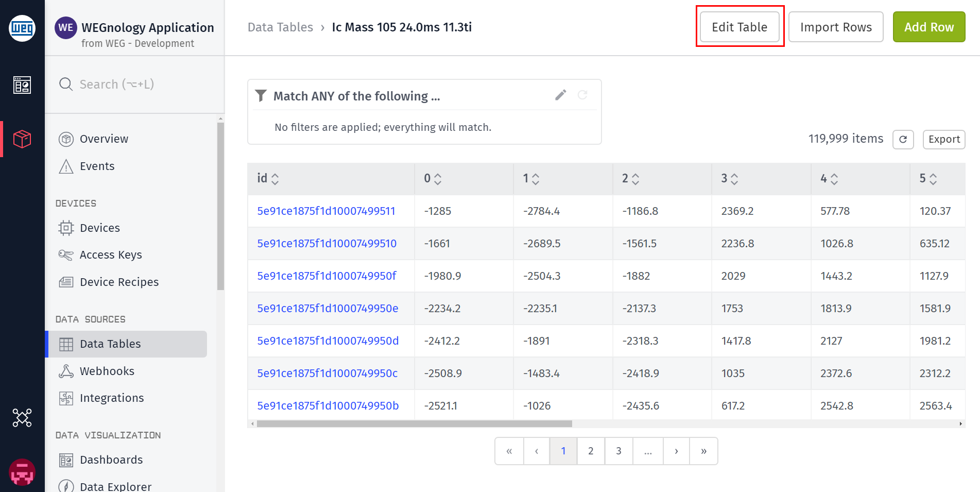This screenshot has height=492, width=980.
Task: Click cell value 1813.9
Action: pos(836,309)
